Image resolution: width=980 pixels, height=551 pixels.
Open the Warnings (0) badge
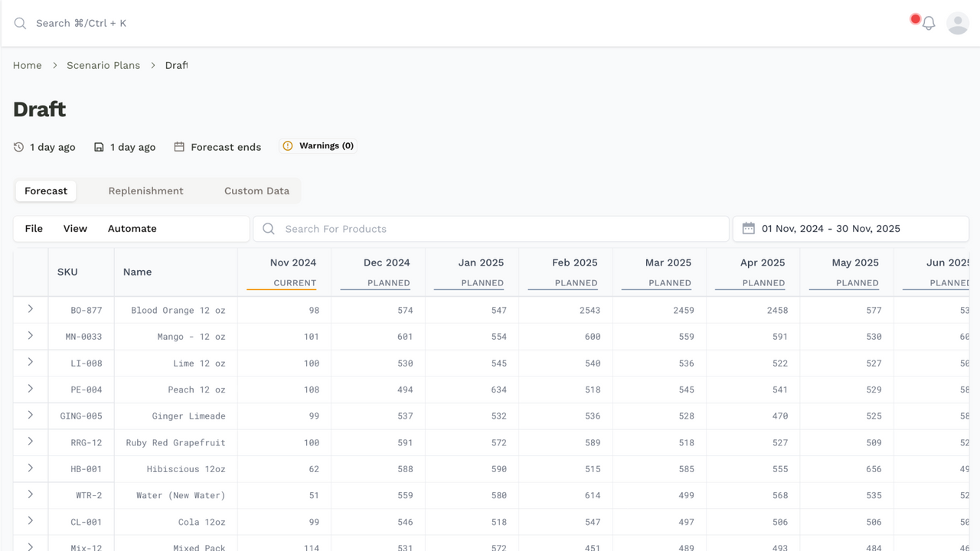click(318, 146)
